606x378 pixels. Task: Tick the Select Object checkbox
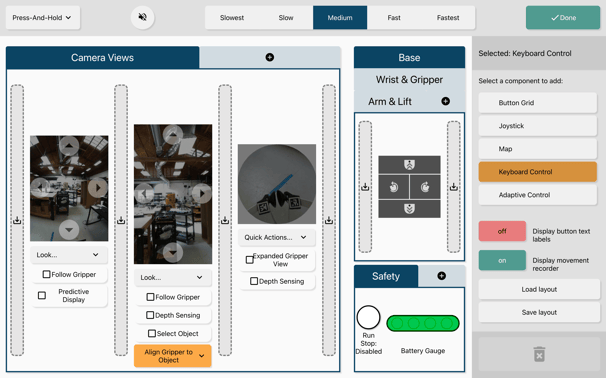click(x=152, y=333)
